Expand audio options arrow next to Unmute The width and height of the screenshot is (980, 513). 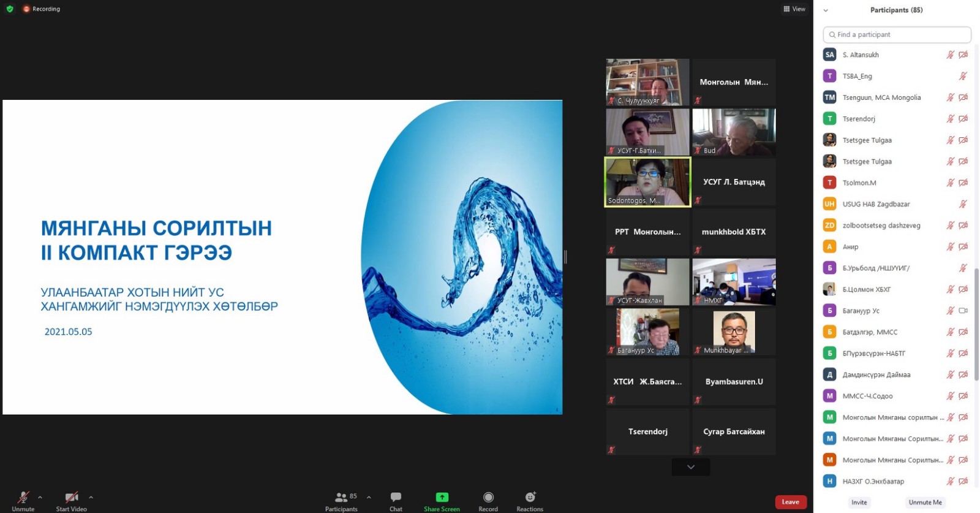click(x=40, y=498)
